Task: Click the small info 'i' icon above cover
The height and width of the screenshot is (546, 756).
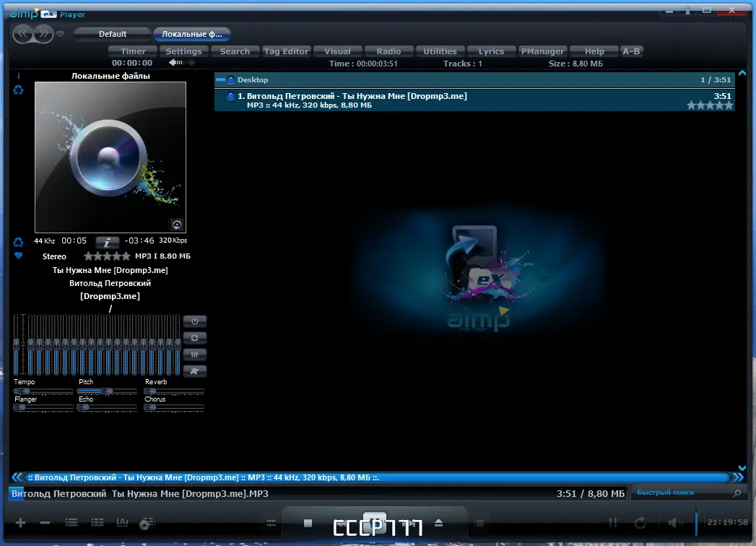Action: pyautogui.click(x=18, y=76)
